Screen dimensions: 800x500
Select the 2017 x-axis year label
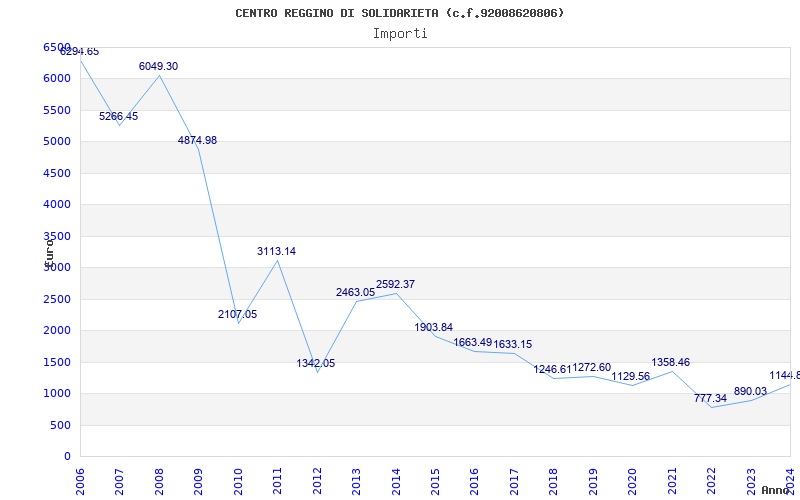point(514,481)
